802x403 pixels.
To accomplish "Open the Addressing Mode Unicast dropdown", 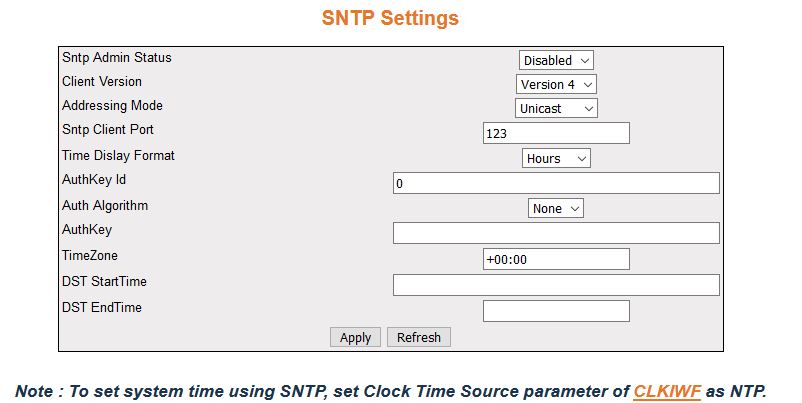I will pos(556,108).
